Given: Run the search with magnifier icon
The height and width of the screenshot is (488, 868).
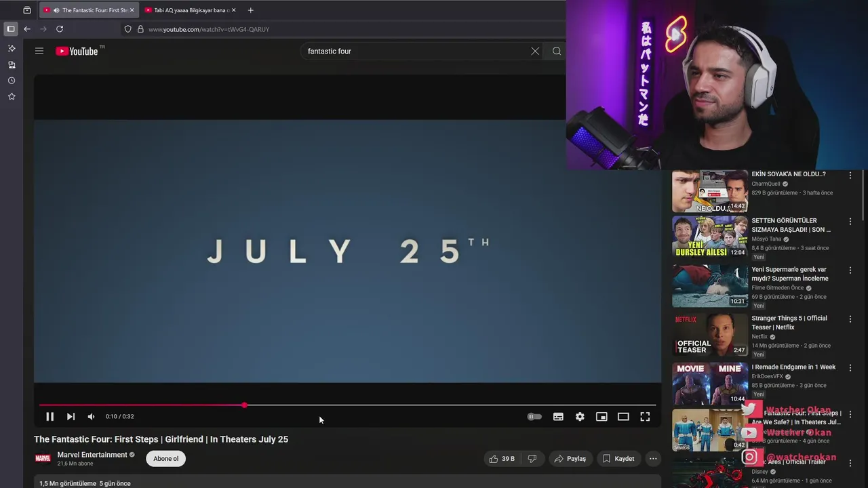Looking at the screenshot, I should (557, 51).
